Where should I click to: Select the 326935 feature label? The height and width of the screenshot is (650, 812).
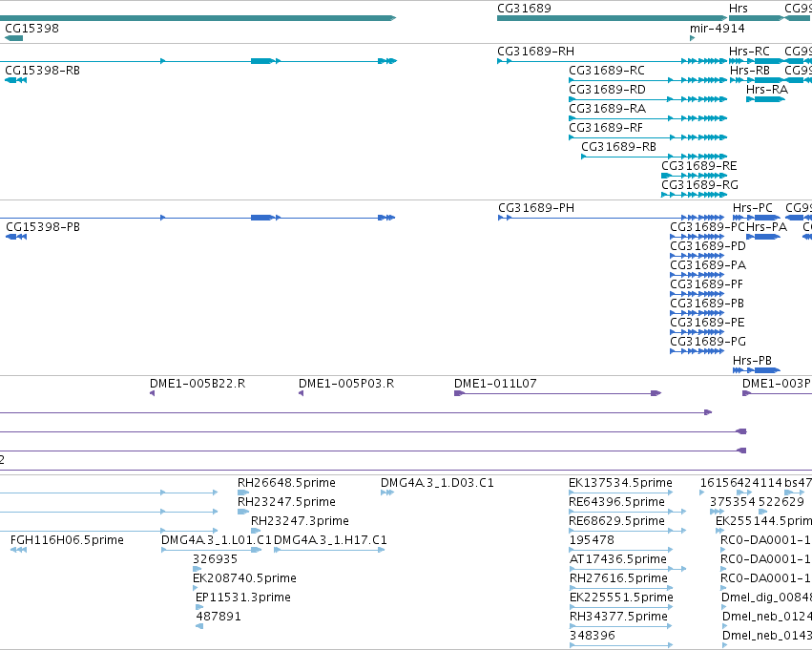(x=215, y=559)
